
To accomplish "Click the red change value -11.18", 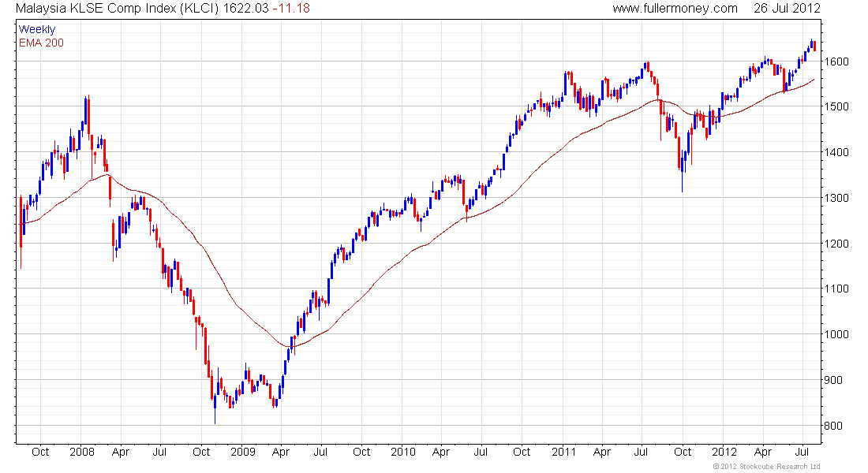I will 291,9.
